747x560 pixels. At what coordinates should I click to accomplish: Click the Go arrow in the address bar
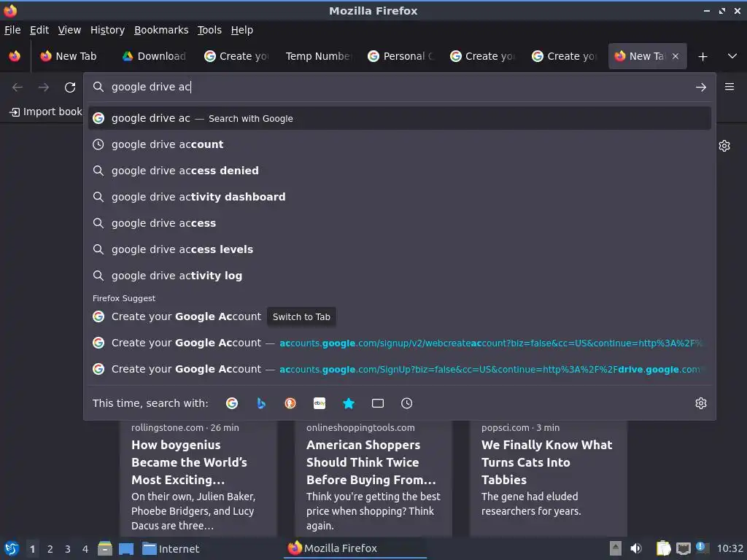point(701,87)
